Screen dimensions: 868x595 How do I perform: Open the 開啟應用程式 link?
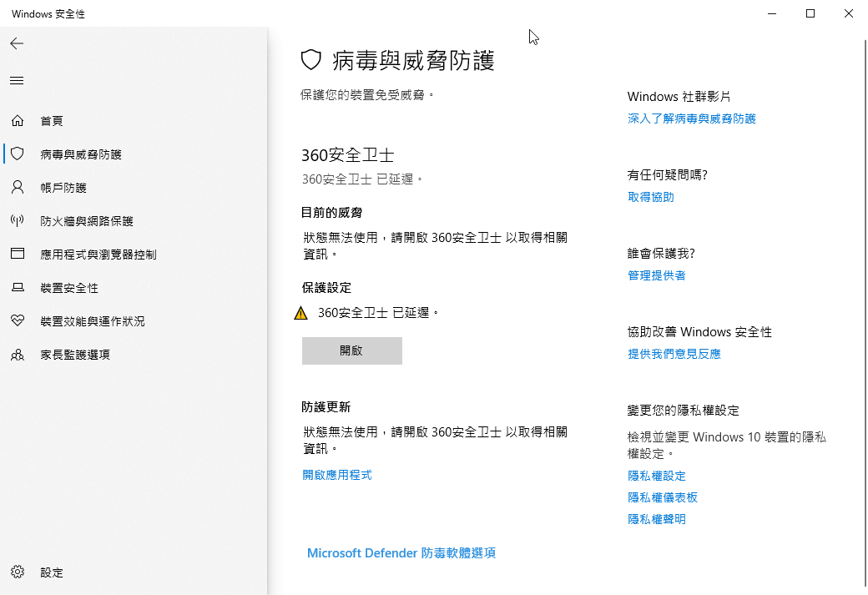(x=336, y=475)
